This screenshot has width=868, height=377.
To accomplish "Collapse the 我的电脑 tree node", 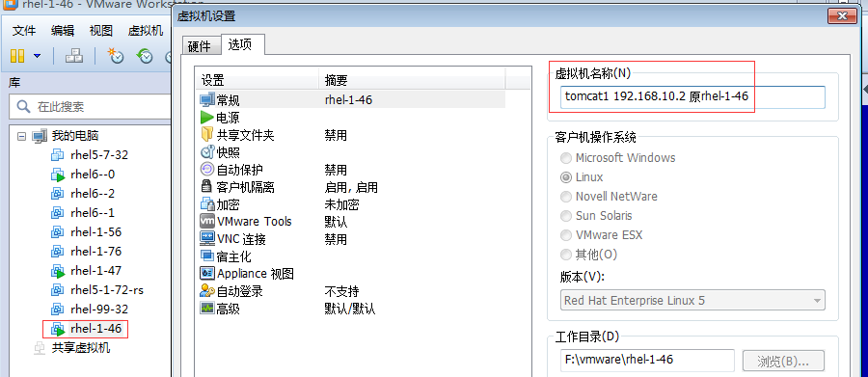I will point(22,136).
